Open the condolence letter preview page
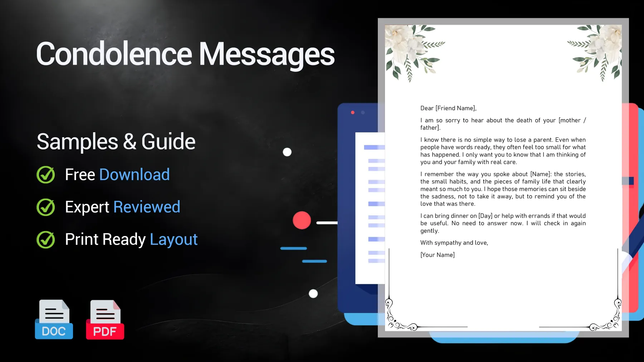Image resolution: width=644 pixels, height=362 pixels. click(x=503, y=178)
